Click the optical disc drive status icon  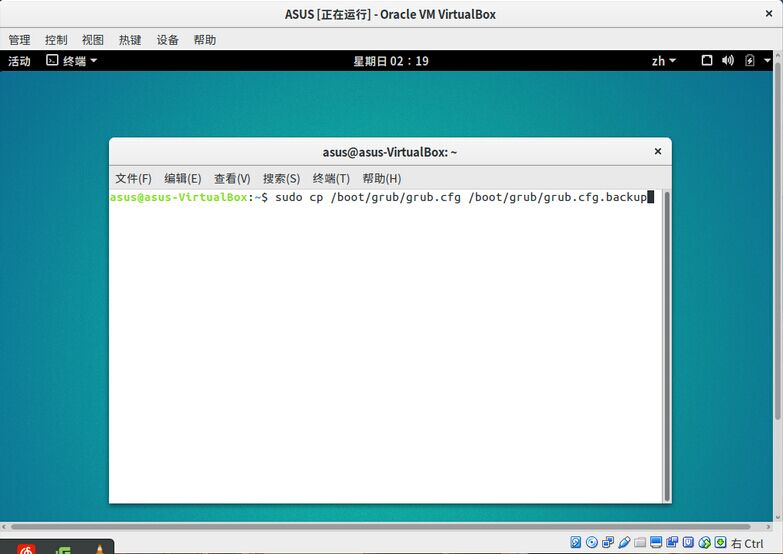click(592, 542)
